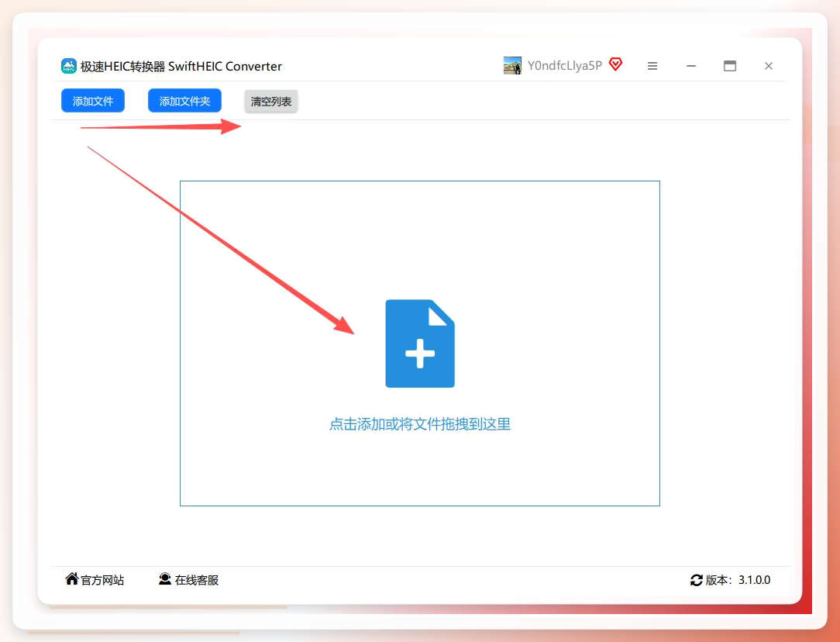
Task: Click the 添加文件 button
Action: 93,101
